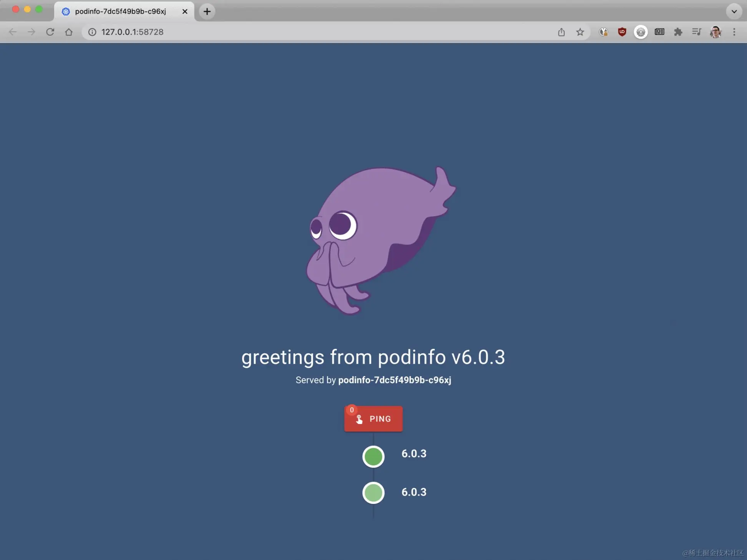The image size is (747, 560).
Task: View site information icon in address bar
Action: [x=92, y=32]
